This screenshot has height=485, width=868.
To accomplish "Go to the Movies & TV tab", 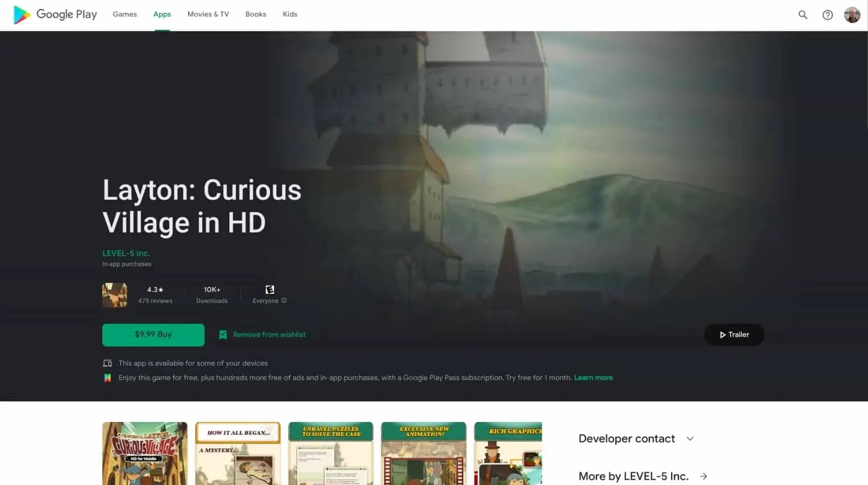I will tap(208, 14).
